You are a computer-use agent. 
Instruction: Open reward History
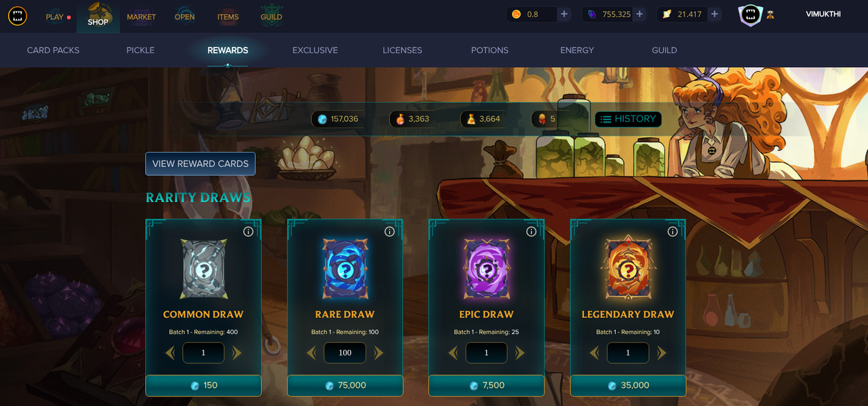coord(628,119)
